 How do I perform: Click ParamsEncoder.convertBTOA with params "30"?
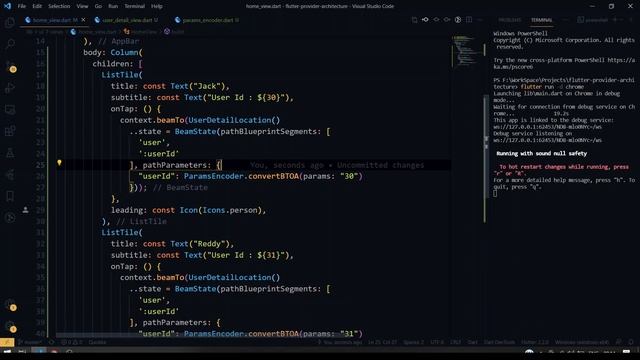(x=273, y=176)
